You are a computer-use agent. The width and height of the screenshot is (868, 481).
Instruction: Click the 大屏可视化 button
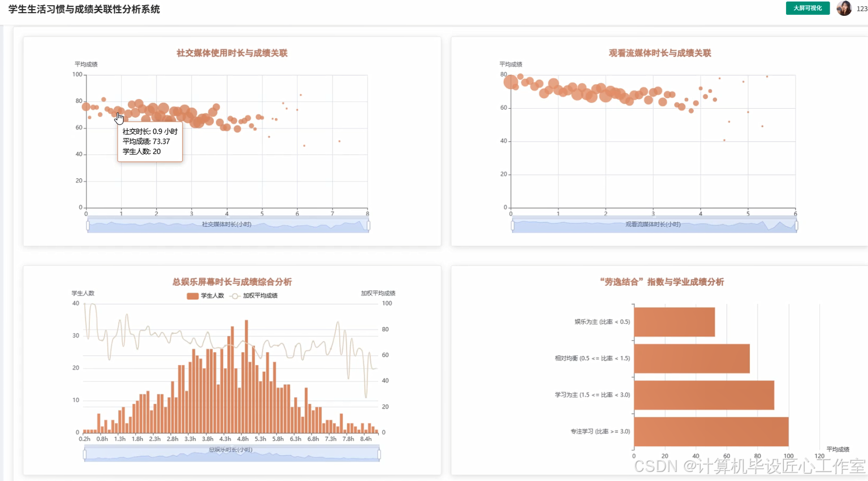pos(807,8)
